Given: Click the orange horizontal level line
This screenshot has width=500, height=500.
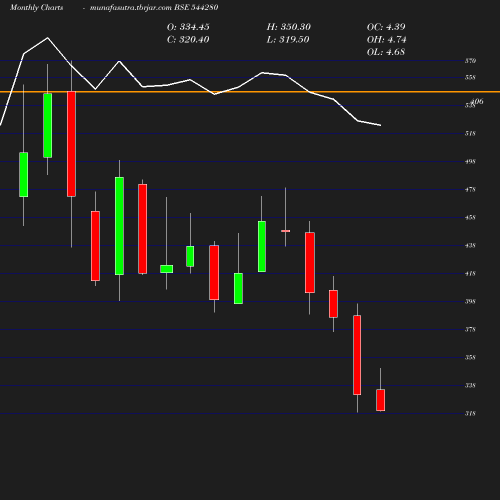Looking at the screenshot, I should (250, 92).
